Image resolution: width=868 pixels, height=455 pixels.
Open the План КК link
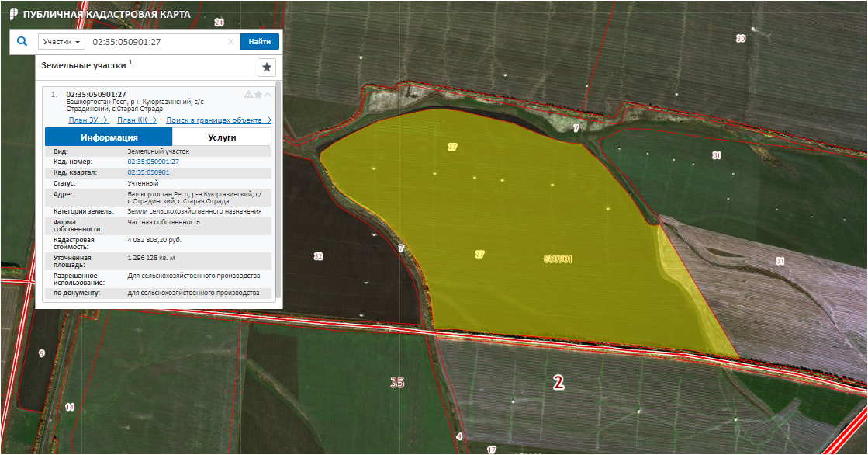(137, 120)
